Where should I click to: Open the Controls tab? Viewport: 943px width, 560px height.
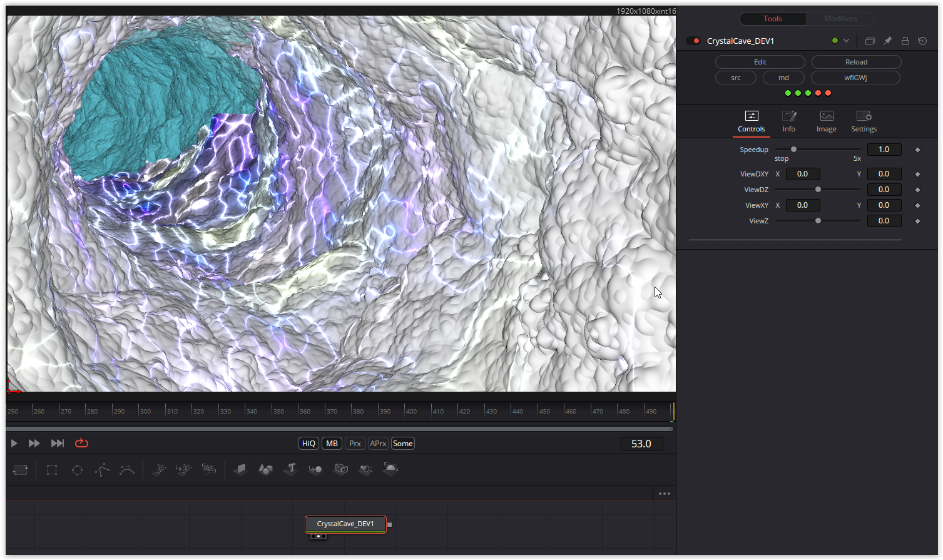[752, 122]
